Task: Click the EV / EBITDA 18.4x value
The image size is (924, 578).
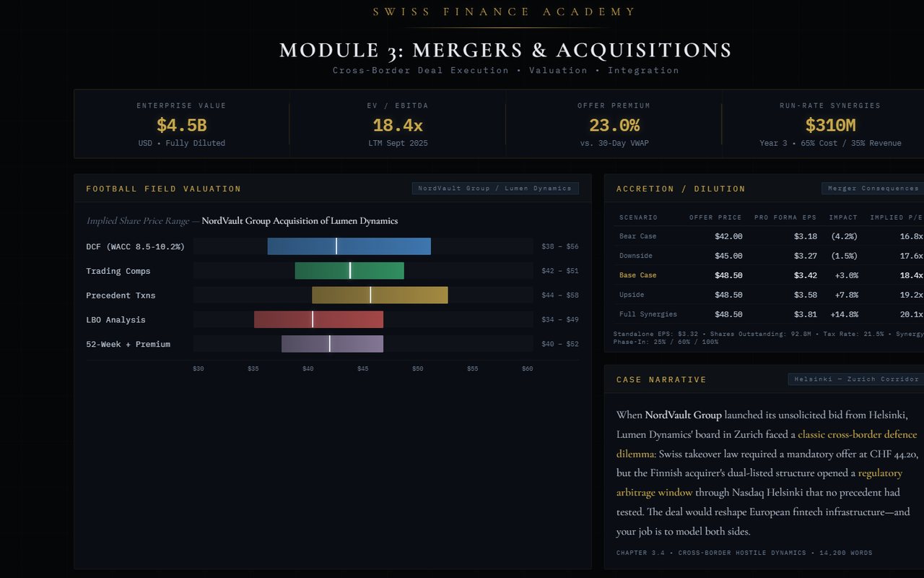Action: [x=398, y=125]
